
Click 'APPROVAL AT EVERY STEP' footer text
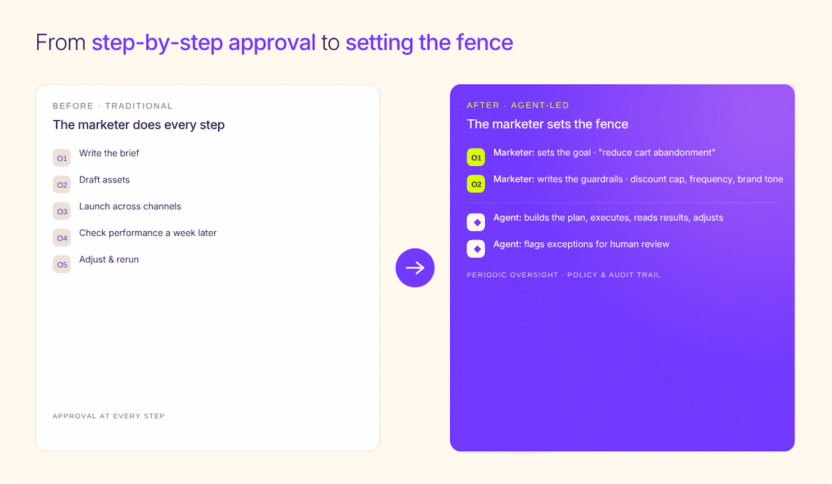coord(109,416)
